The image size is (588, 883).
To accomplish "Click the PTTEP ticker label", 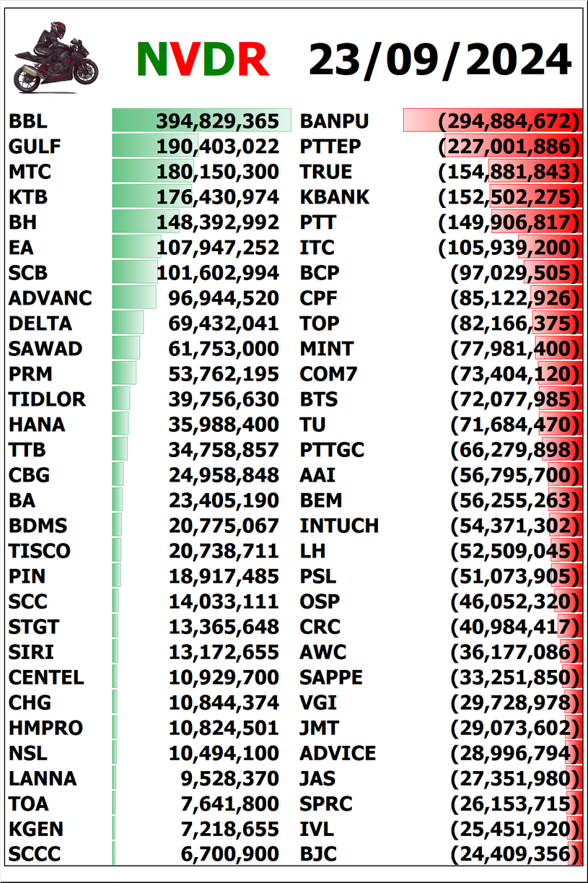I will tap(330, 147).
